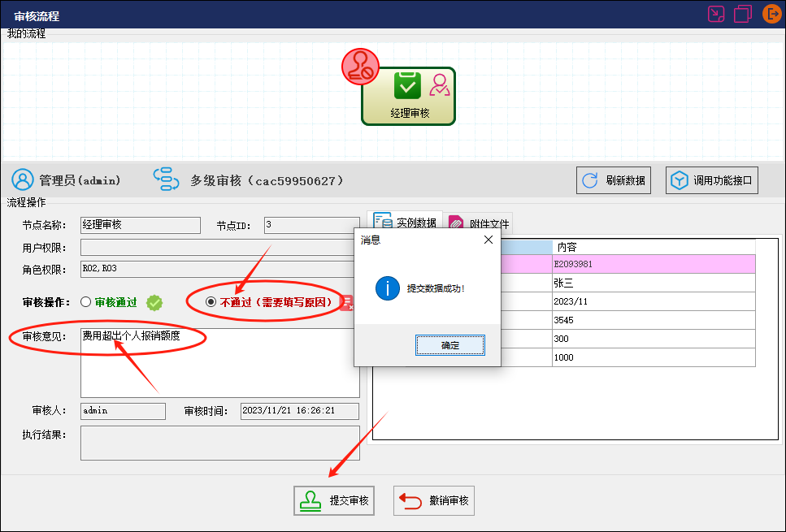Click 调用功能接口 button
Screen dimensions: 786x532
pyautogui.click(x=712, y=180)
